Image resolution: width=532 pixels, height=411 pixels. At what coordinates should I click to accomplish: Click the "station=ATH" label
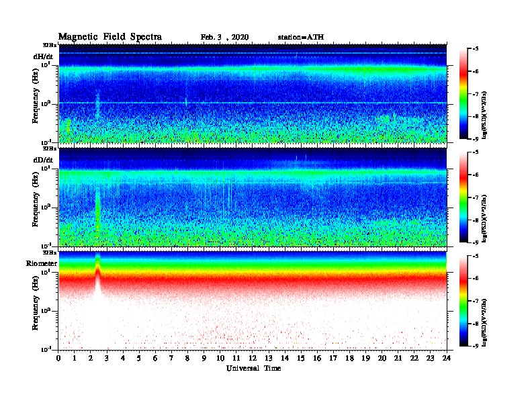(x=301, y=38)
